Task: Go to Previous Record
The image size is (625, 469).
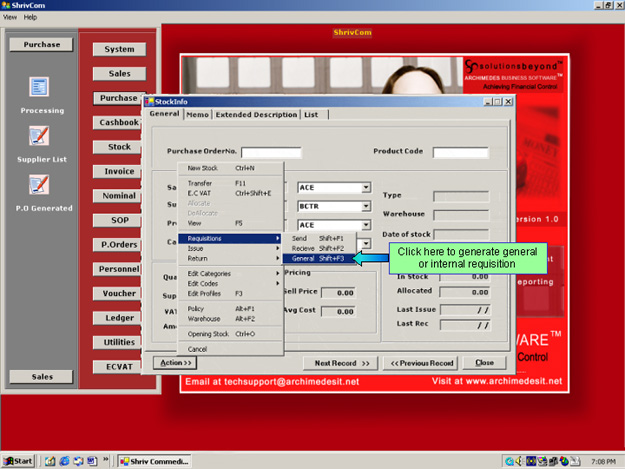Action: (x=421, y=363)
